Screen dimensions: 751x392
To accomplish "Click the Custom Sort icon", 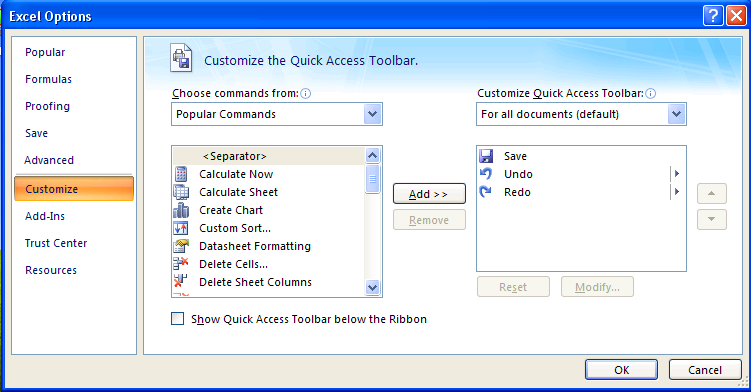I will coord(181,228).
